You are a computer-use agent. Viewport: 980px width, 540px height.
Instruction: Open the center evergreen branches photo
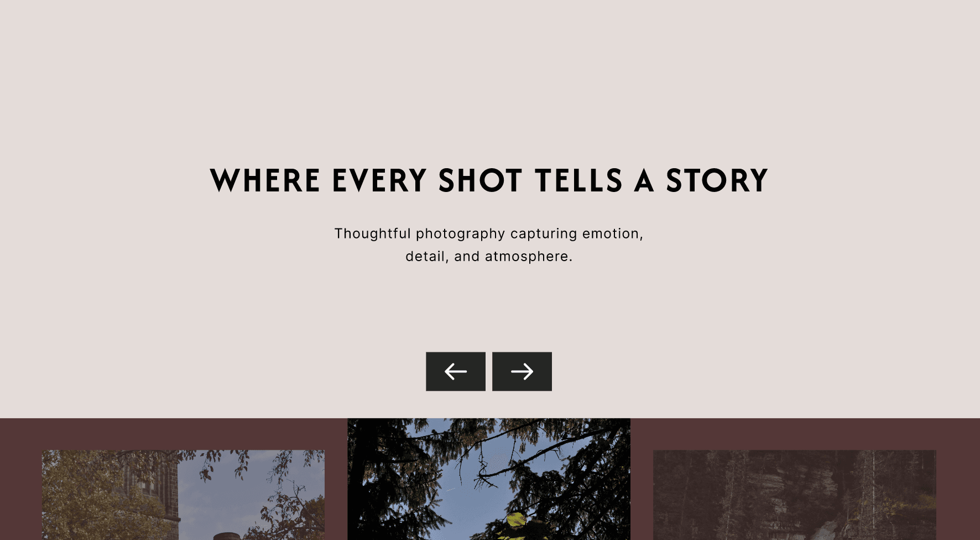coord(489,479)
